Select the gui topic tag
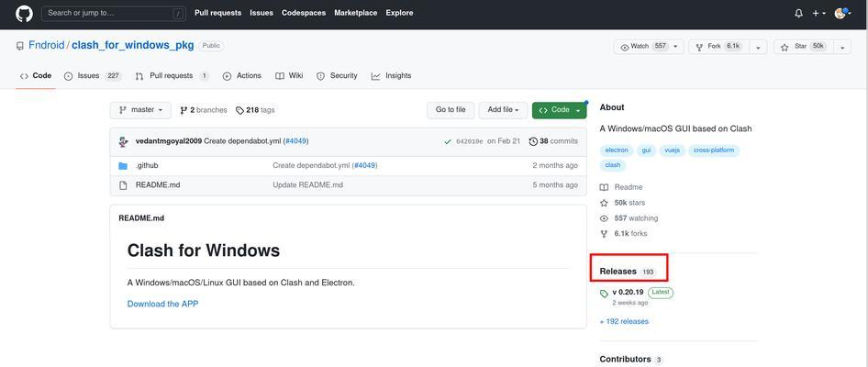Viewport: 868px width, 367px height. point(647,150)
